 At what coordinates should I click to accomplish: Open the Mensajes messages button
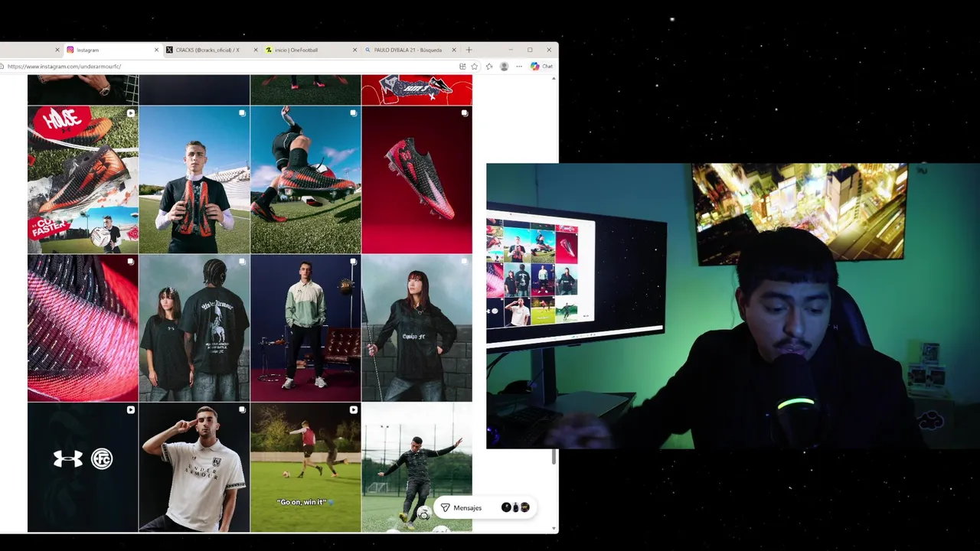tap(485, 507)
